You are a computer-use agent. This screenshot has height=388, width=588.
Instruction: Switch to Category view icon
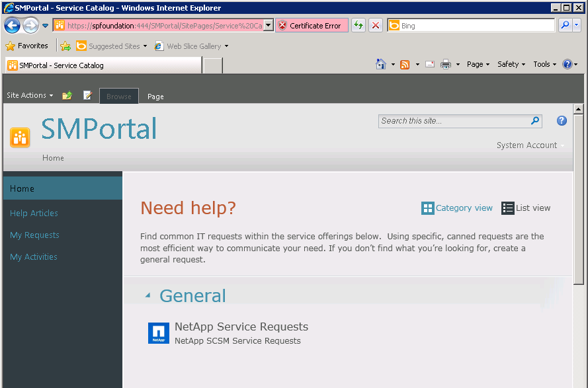428,208
